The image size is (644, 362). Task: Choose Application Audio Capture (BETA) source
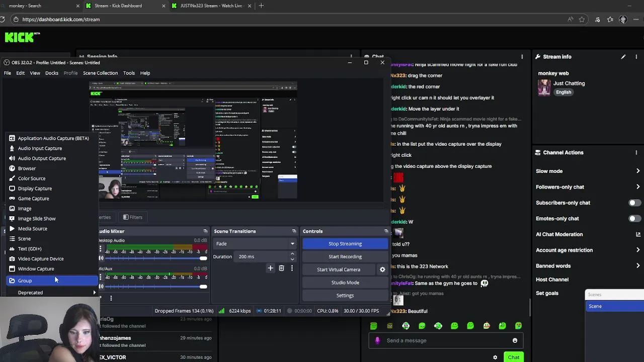tap(53, 138)
